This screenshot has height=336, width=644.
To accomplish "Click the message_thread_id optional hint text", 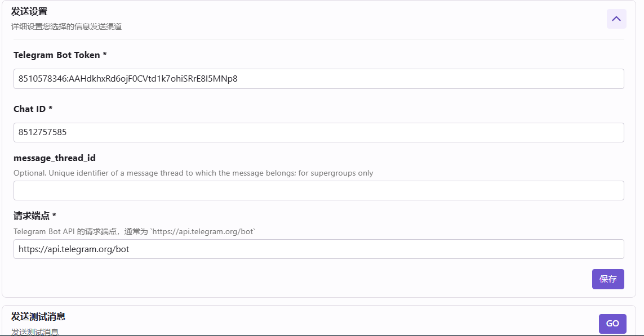I will (x=193, y=173).
